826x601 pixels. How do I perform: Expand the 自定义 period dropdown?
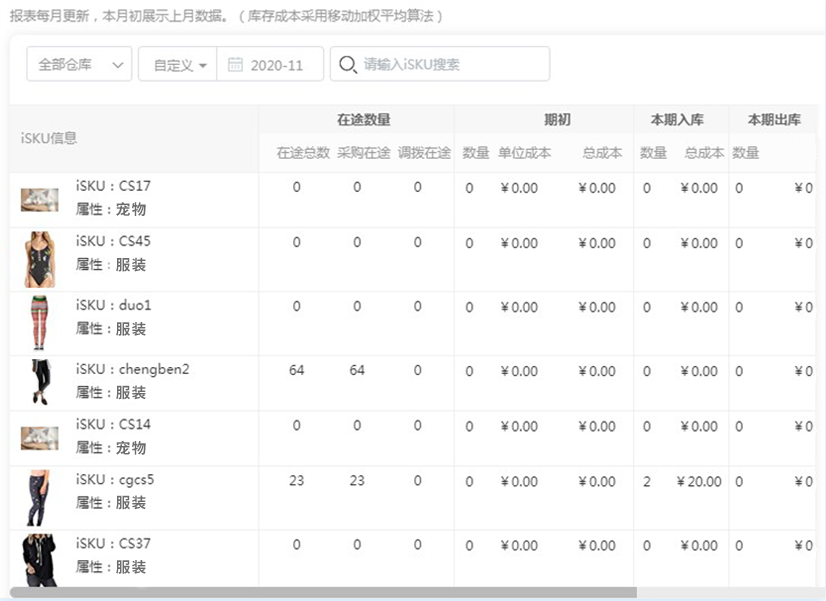click(x=178, y=64)
